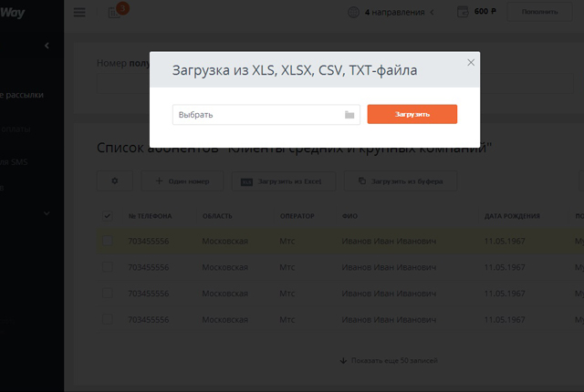Collapse sidebar with left chevron
This screenshot has width=584, height=392.
(x=47, y=46)
